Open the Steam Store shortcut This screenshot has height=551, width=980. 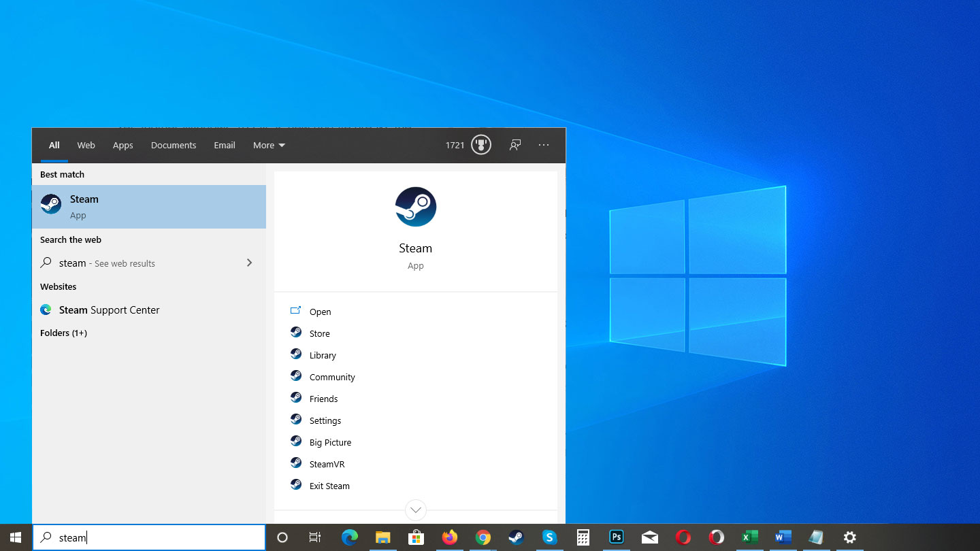319,333
